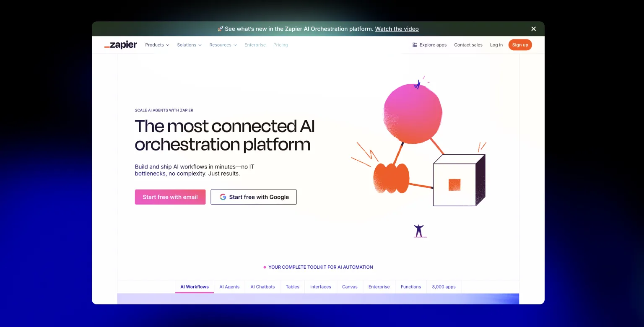Image resolution: width=644 pixels, height=327 pixels.
Task: Select the Interfaces tab
Action: click(x=321, y=287)
